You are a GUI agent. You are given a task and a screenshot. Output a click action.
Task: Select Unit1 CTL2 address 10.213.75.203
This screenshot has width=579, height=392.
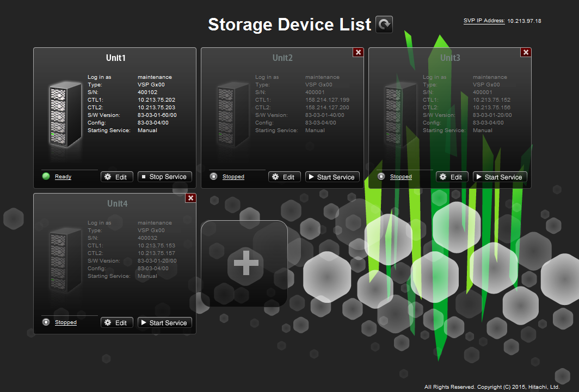(x=157, y=108)
